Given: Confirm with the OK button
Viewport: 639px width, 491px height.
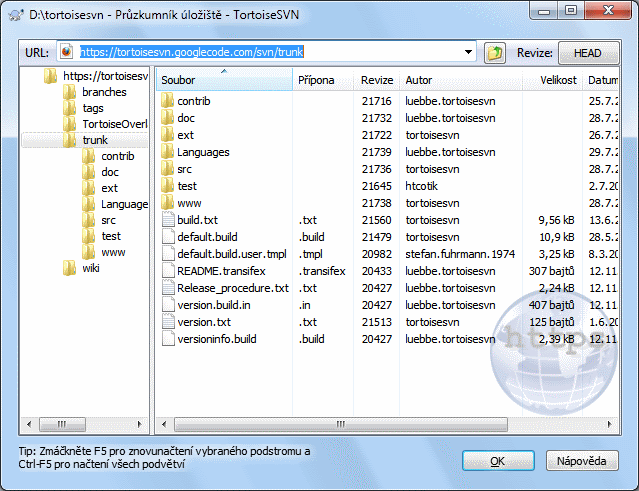Looking at the screenshot, I should coord(498,461).
